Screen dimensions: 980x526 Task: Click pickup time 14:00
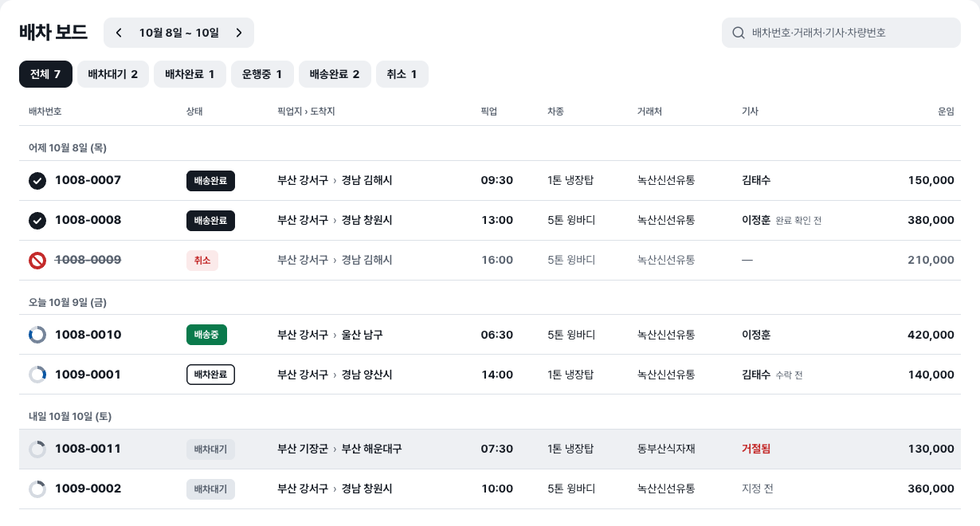pos(497,375)
